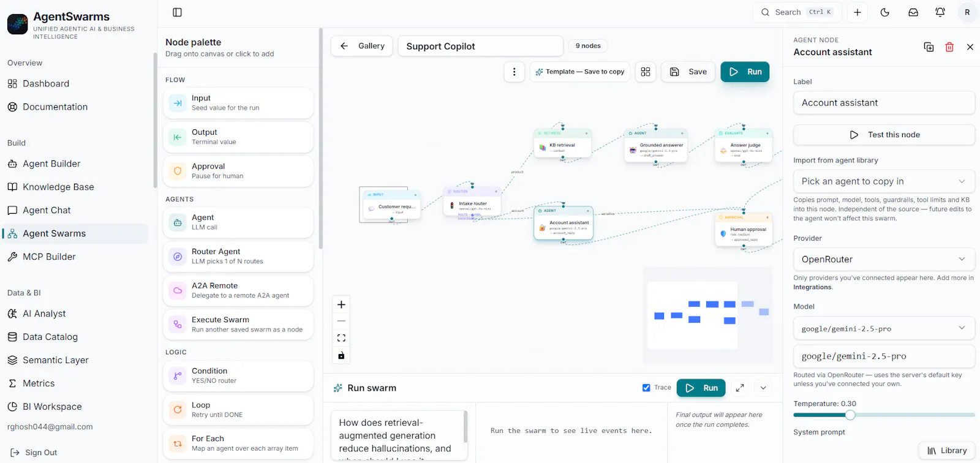Add the For Each node
Image resolution: width=980 pixels, height=463 pixels.
[238, 444]
